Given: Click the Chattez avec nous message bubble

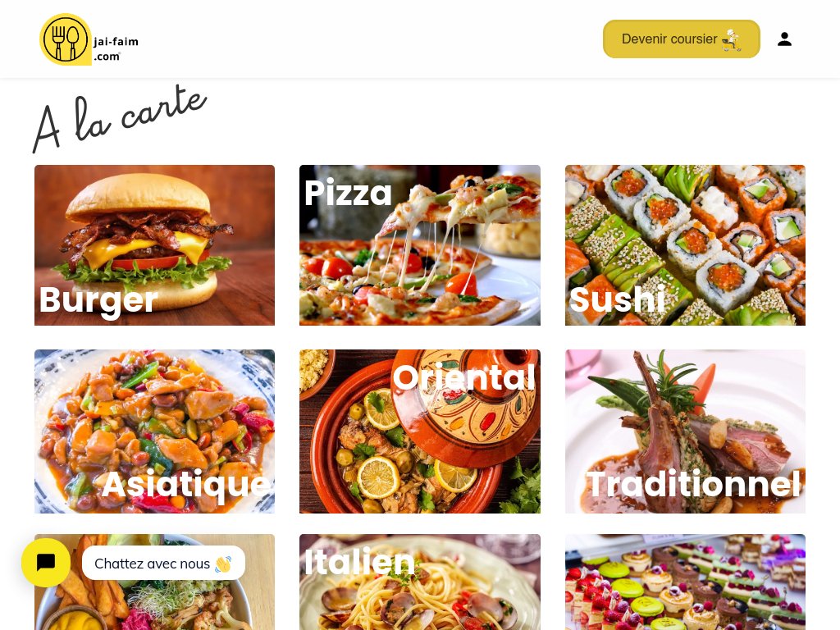Looking at the screenshot, I should pyautogui.click(x=163, y=563).
